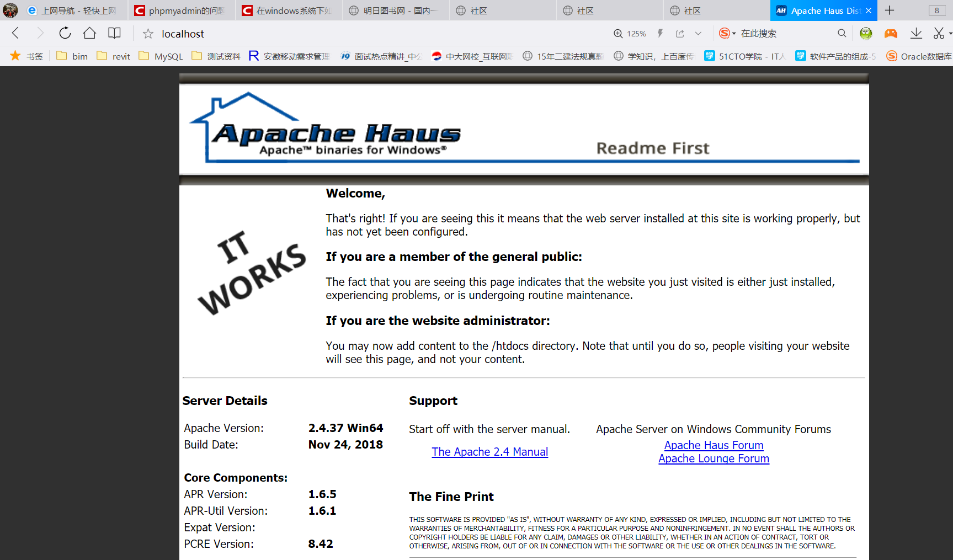Open the 15年二建法规真题 bookmark

tap(563, 56)
